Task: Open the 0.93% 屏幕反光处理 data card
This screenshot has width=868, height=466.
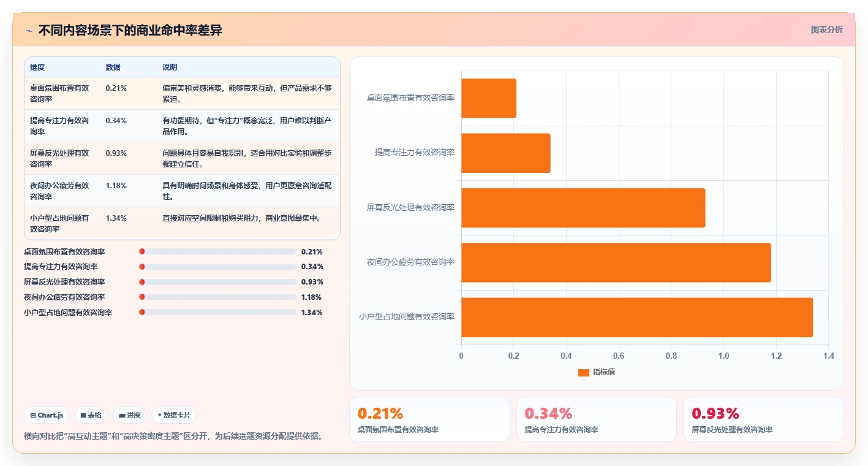Action: coord(763,419)
